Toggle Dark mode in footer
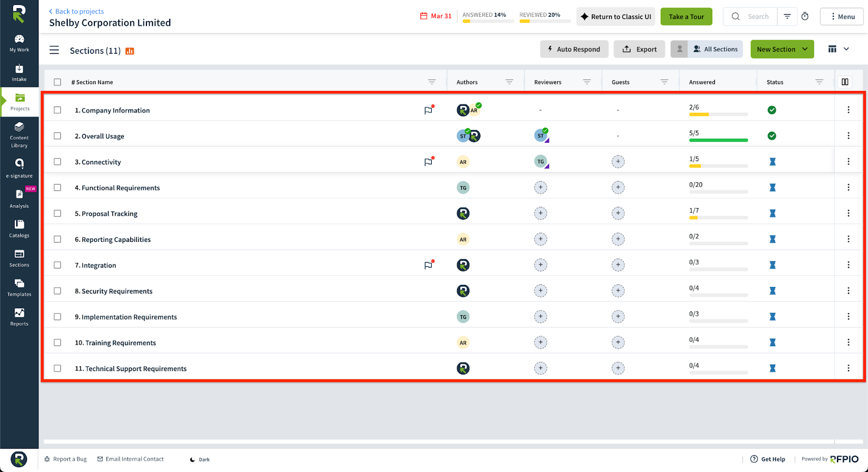 (200, 460)
